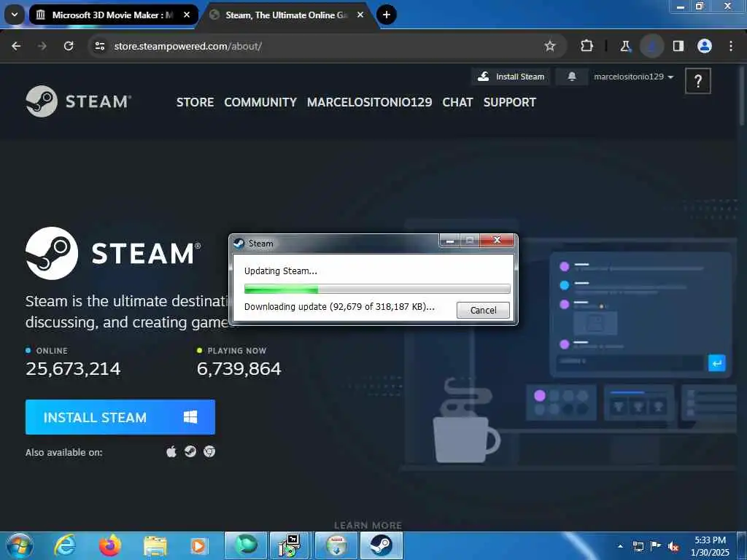
Task: Open the browser profile avatar
Action: tap(705, 46)
